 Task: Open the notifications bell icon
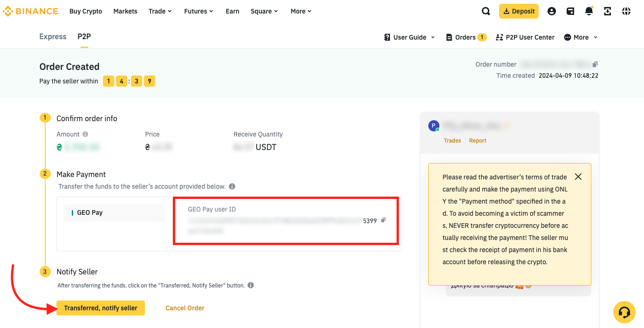tap(589, 11)
